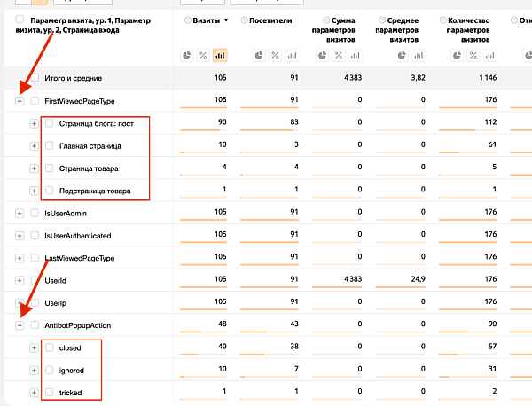This screenshot has height=406, width=532.
Task: Click the UserIp row label
Action: 56,303
